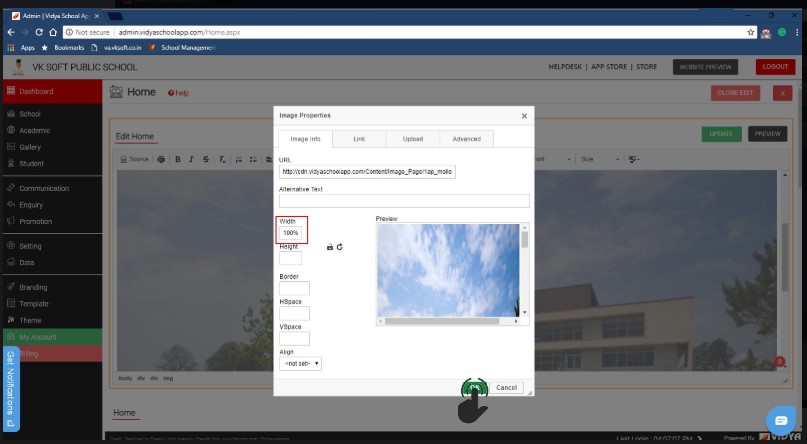Toggle Italic formatting
807x444 pixels.
191,159
